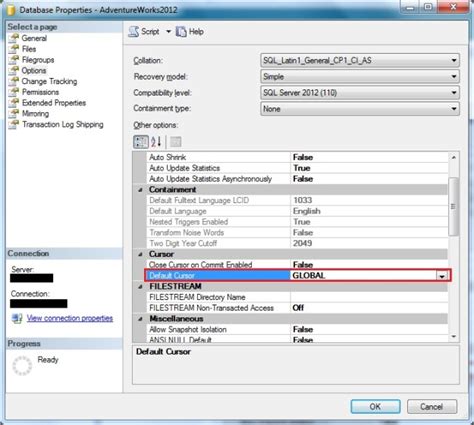Open View connection properties link
This screenshot has height=425, width=474.
70,318
